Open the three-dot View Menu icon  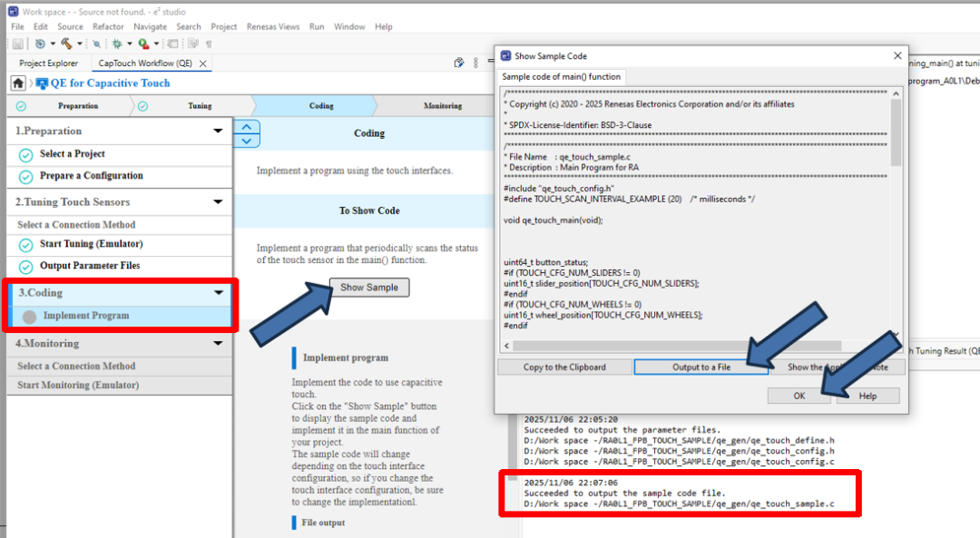pos(475,63)
